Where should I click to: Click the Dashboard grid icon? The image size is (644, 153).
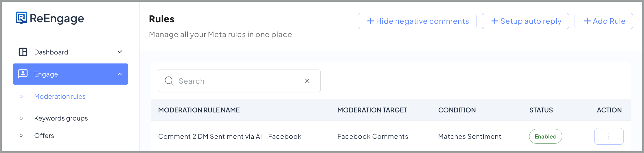(x=23, y=52)
